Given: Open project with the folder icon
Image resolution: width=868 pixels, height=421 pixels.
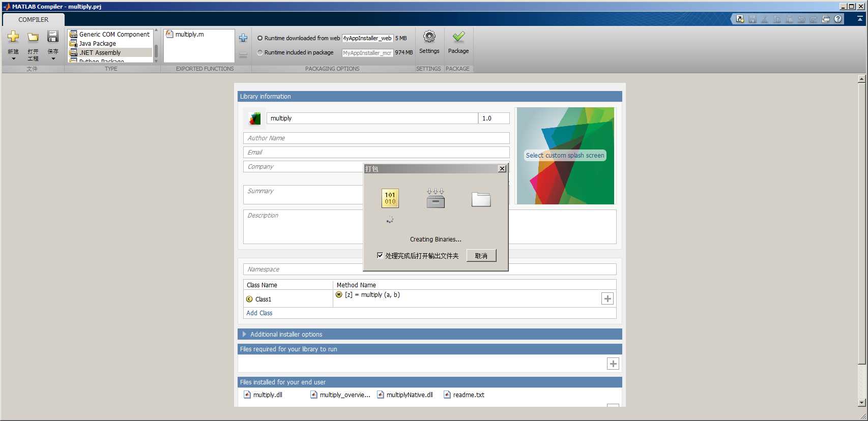Looking at the screenshot, I should 33,37.
